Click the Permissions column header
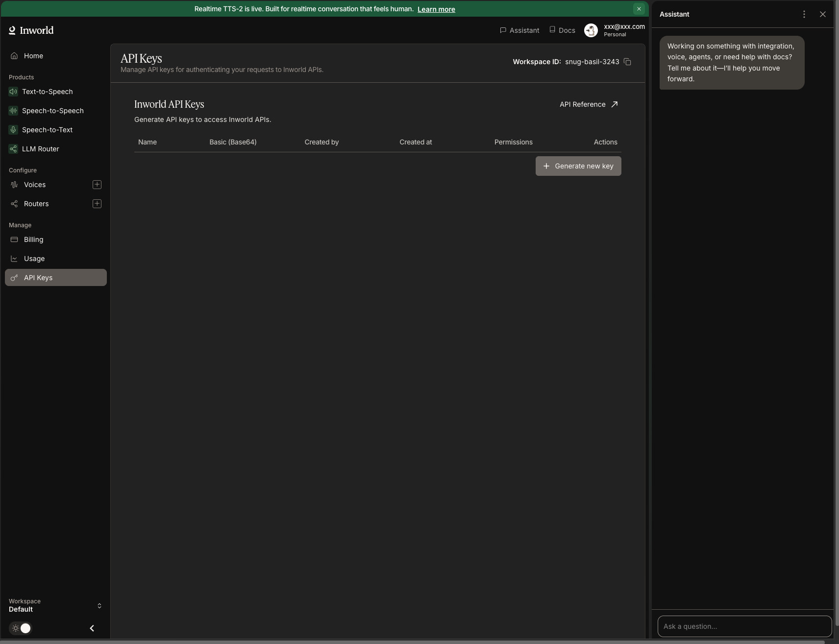 click(513, 142)
